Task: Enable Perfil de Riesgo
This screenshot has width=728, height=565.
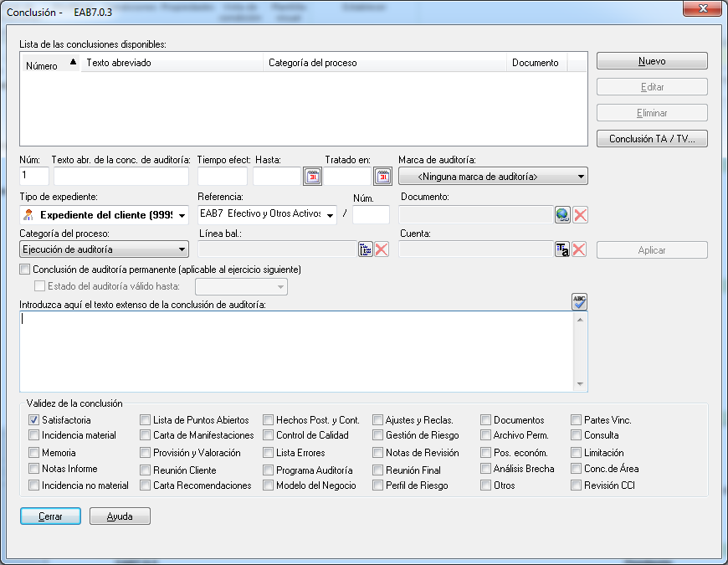Action: pyautogui.click(x=377, y=485)
